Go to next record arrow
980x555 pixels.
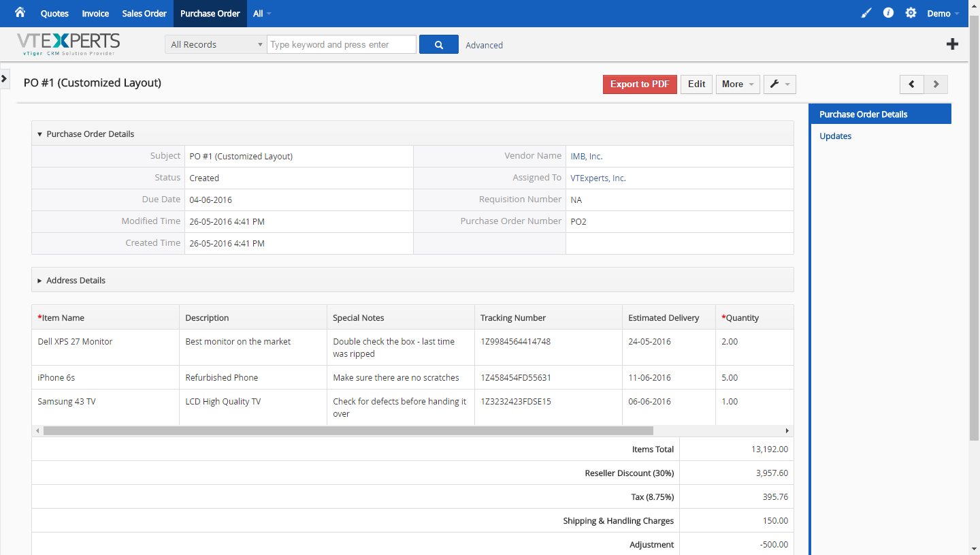[936, 84]
